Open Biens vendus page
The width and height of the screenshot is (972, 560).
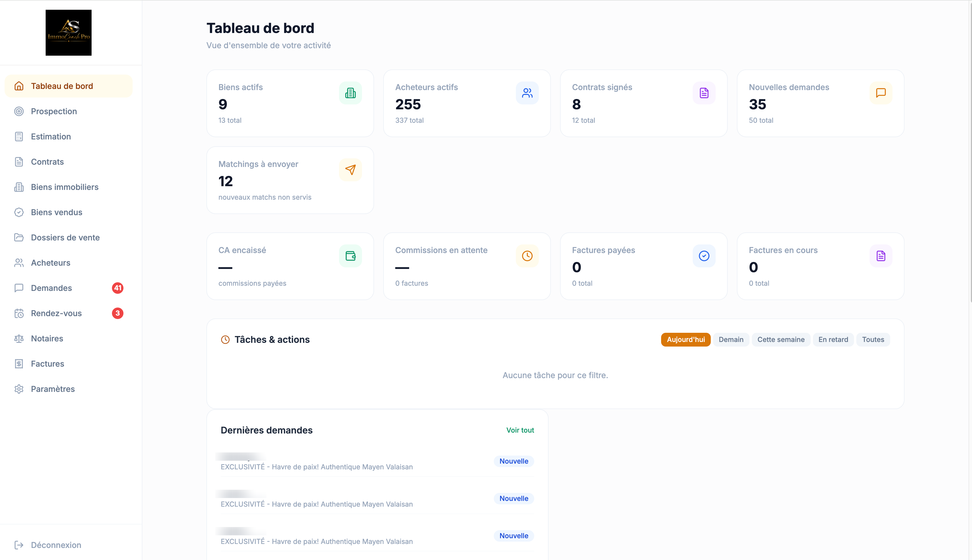pyautogui.click(x=69, y=212)
